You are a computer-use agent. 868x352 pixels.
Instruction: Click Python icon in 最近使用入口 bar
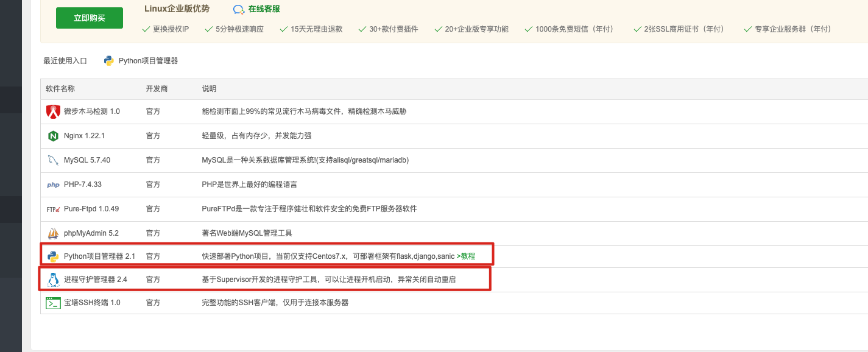tap(109, 60)
